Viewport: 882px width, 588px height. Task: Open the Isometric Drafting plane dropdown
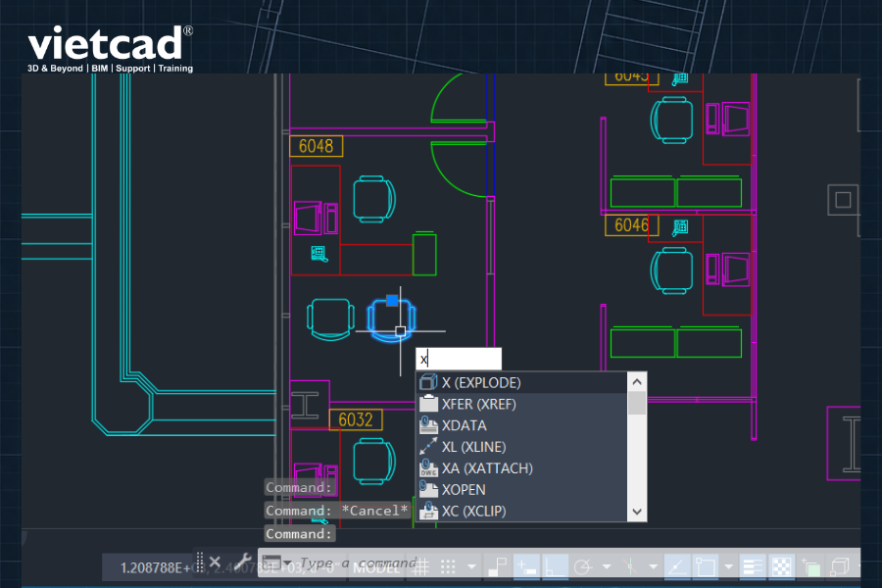point(653,566)
